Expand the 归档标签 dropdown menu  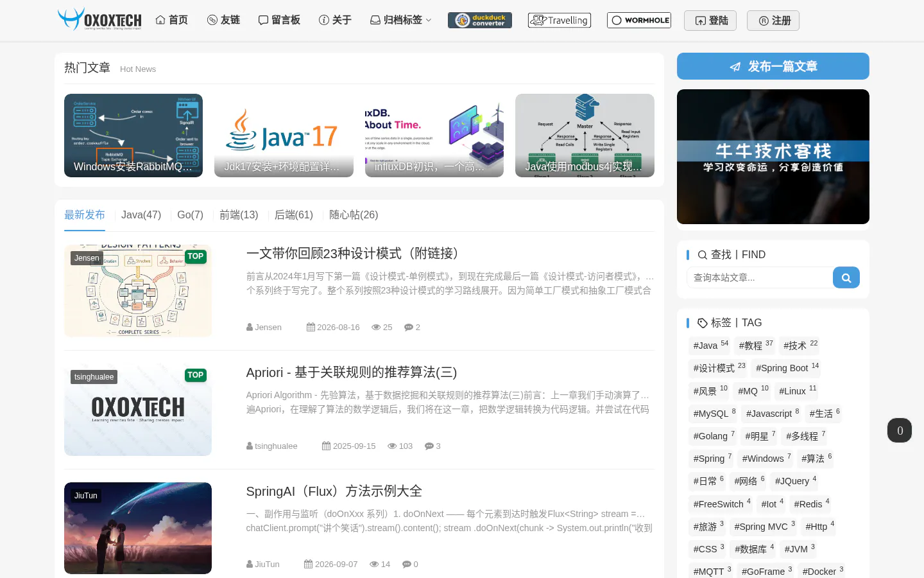pos(401,20)
